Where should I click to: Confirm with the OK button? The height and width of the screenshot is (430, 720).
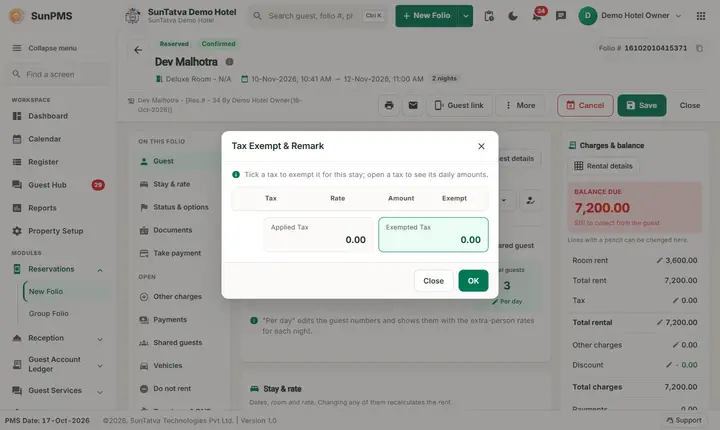coord(473,281)
